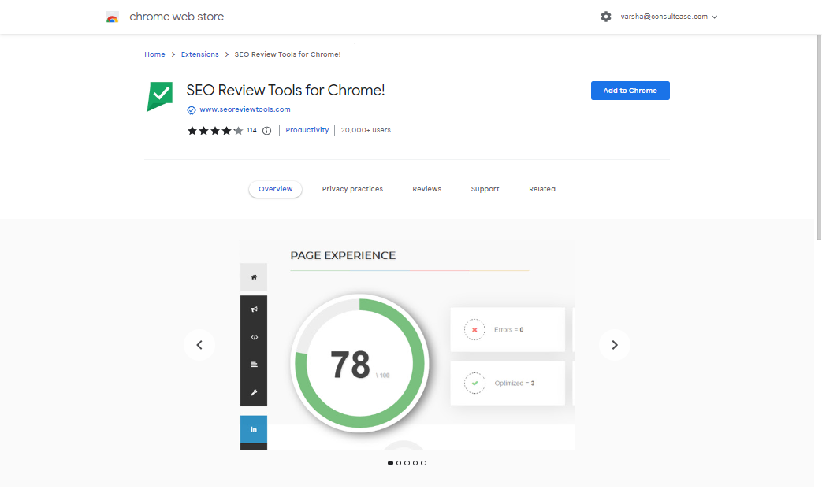Go to Extensions breadcrumb link

(x=199, y=54)
